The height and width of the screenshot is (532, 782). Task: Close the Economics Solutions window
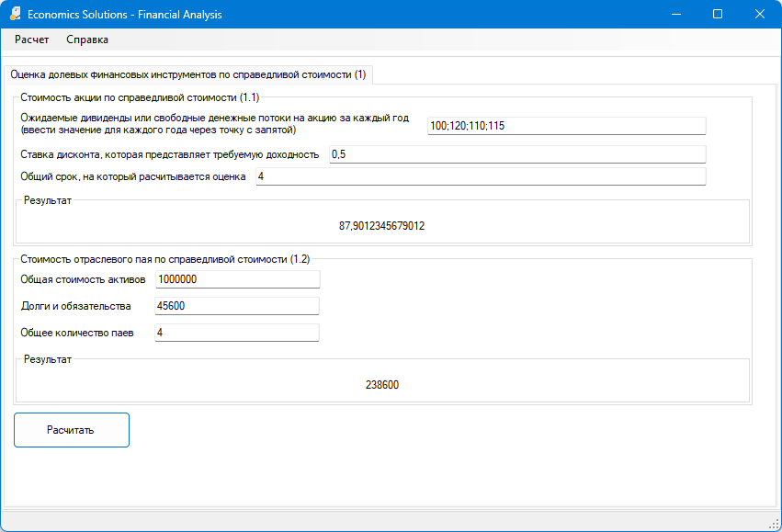pyautogui.click(x=759, y=15)
